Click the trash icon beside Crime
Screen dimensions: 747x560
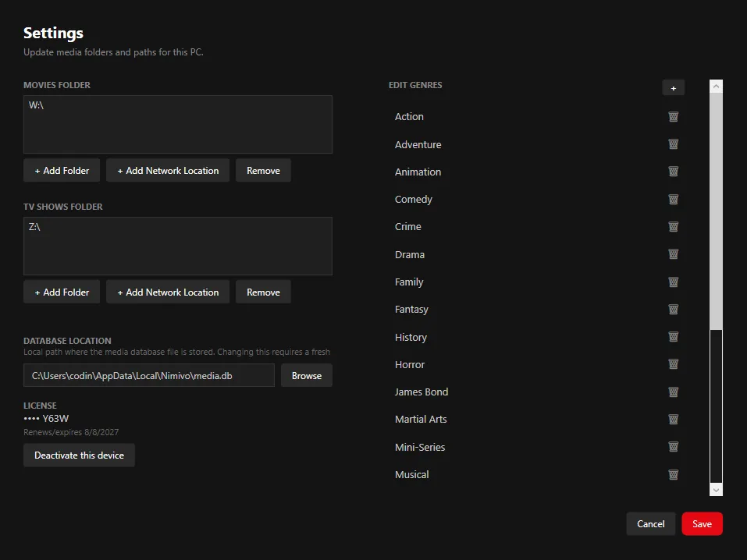pos(673,227)
